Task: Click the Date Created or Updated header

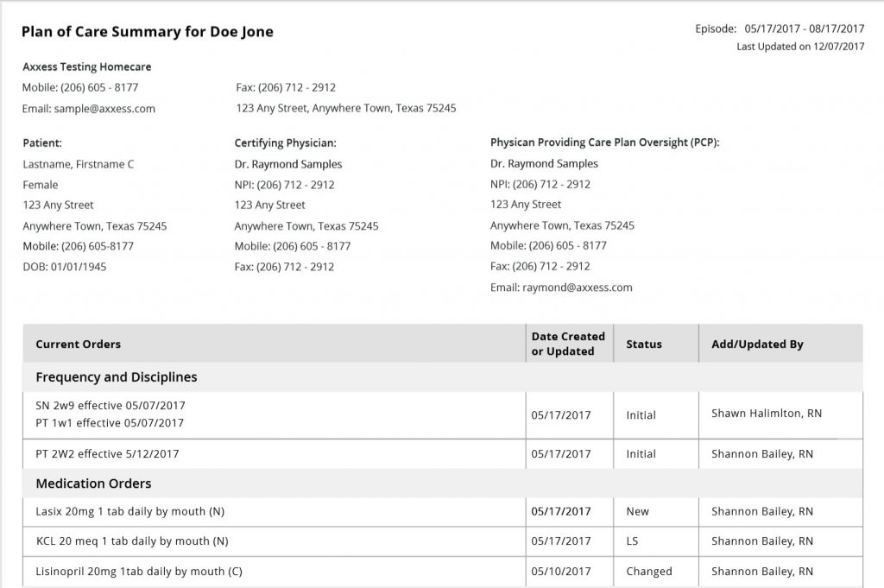Action: click(x=568, y=344)
